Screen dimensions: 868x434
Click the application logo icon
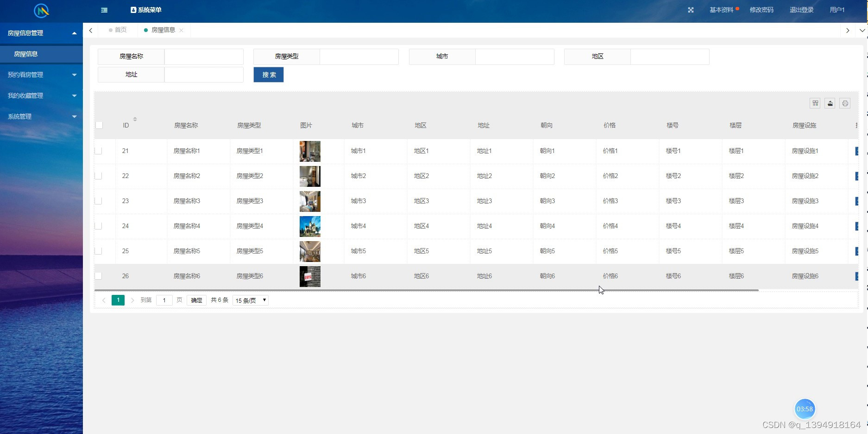(x=41, y=10)
